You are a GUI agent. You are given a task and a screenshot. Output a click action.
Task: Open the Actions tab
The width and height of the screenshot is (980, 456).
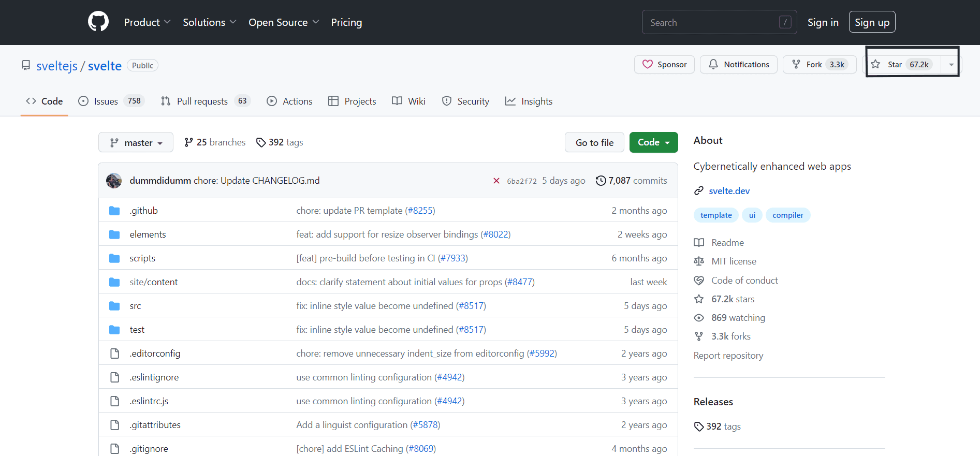pos(289,101)
